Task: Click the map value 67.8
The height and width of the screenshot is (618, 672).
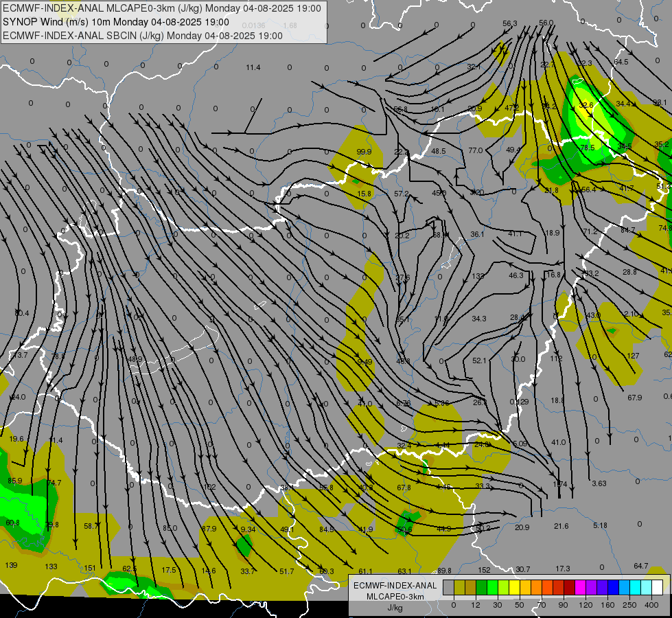Action: click(404, 488)
